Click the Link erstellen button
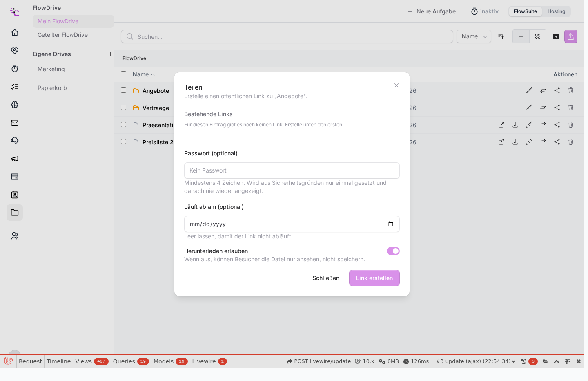Screen dimensions: 588x381 point(374,278)
